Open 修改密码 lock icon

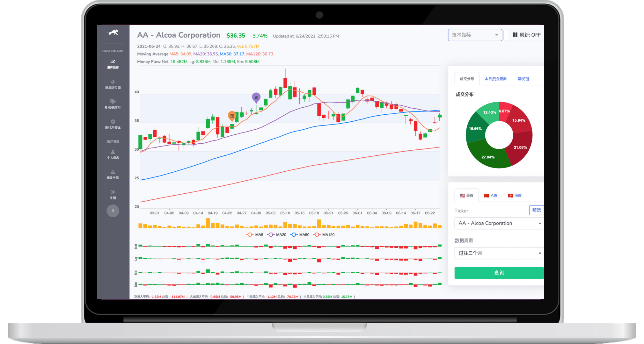(x=113, y=172)
